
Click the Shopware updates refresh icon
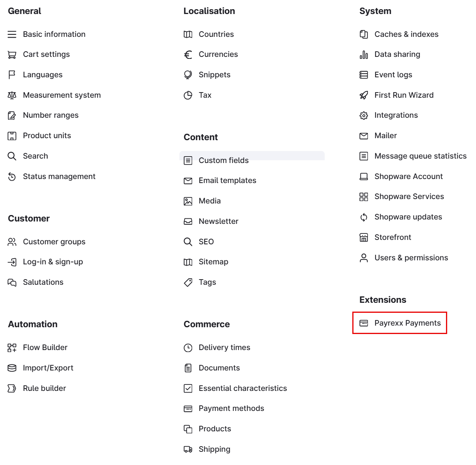point(364,217)
